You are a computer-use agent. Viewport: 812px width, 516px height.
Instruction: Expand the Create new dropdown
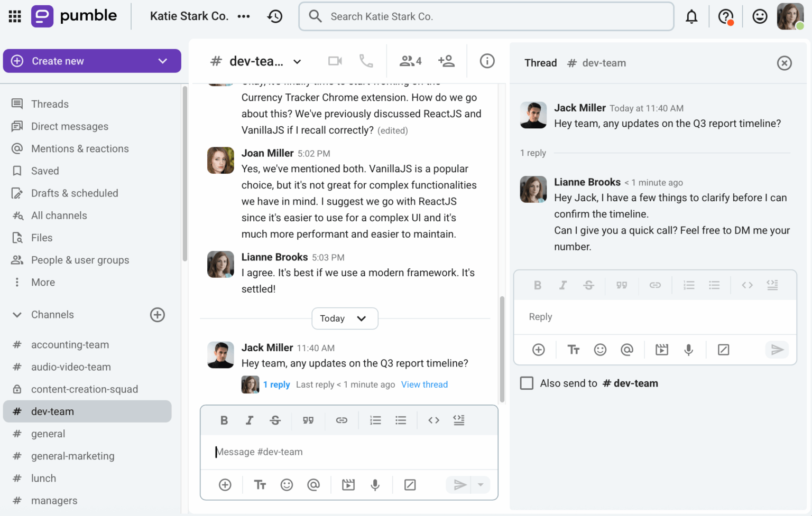(x=162, y=61)
